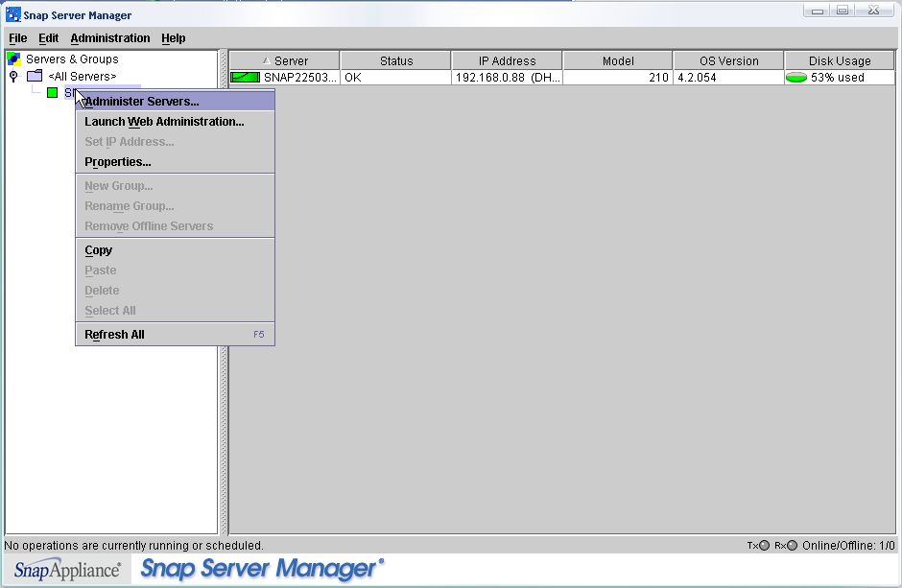Viewport: 902px width, 588px height.
Task: Click the Snap Server Manager title bar icon
Action: point(12,13)
